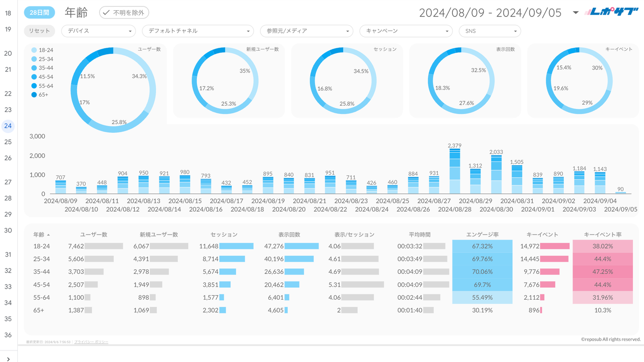Click the 55-64 legend marker
Viewport: 644px width, 362px height.
34,86
